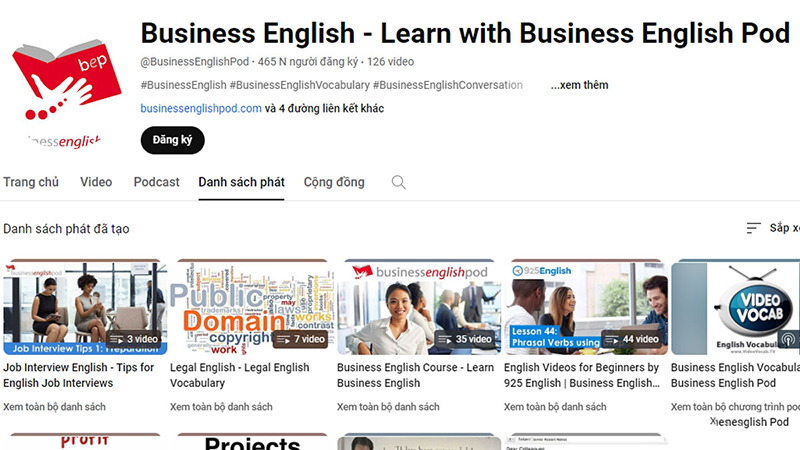Open the Legal English Public Domain thumbnail
Viewport: 800px width, 450px height.
(252, 308)
